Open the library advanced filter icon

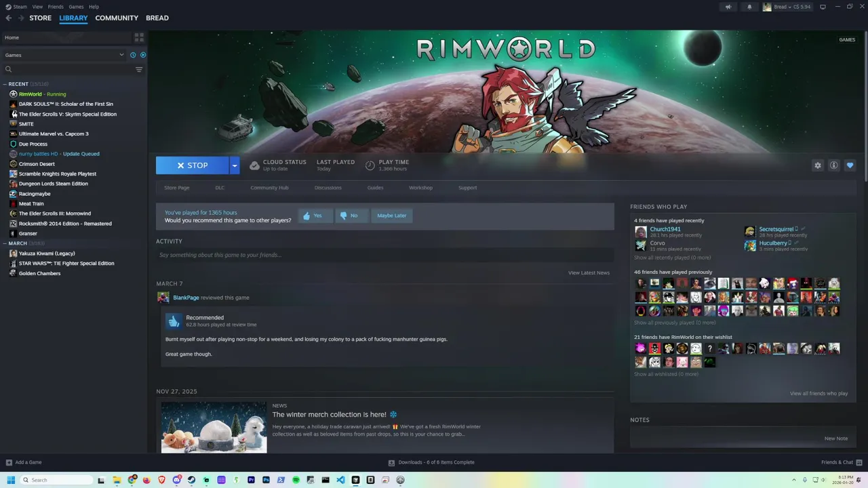[x=139, y=69]
